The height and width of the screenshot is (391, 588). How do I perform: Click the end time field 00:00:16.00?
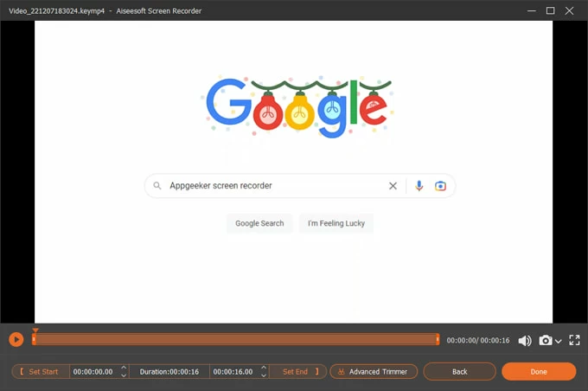point(233,371)
